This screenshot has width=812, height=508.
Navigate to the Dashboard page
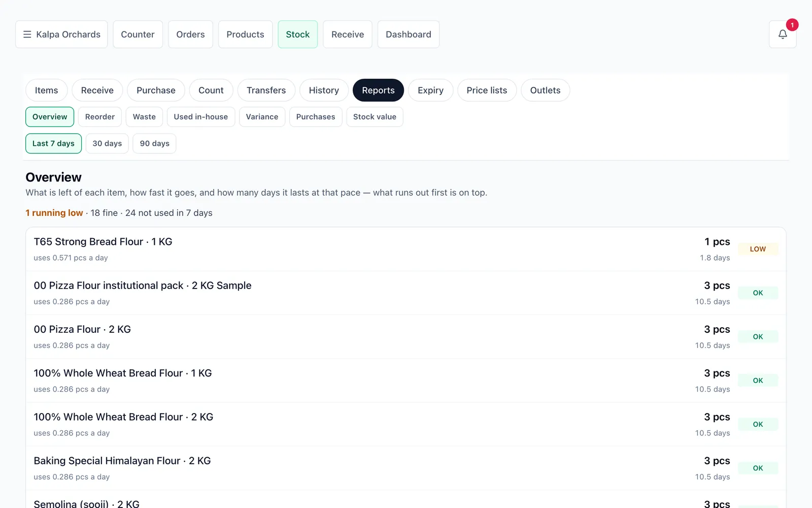[x=409, y=34]
